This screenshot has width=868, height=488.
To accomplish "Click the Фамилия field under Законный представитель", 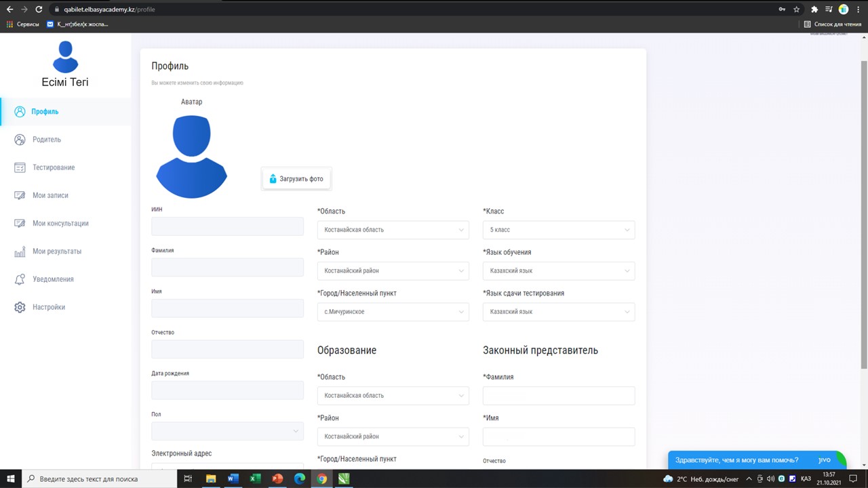I will (x=558, y=396).
